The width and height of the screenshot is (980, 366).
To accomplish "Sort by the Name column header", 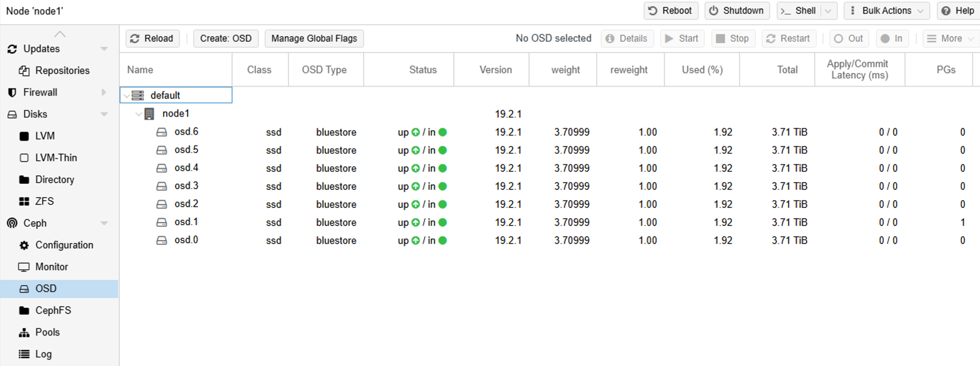I will [176, 70].
